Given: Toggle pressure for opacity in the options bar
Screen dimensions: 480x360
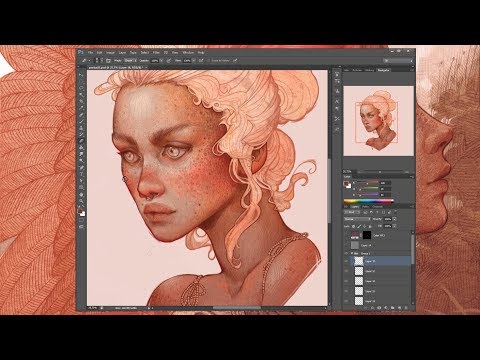Looking at the screenshot, I should click(x=169, y=61).
